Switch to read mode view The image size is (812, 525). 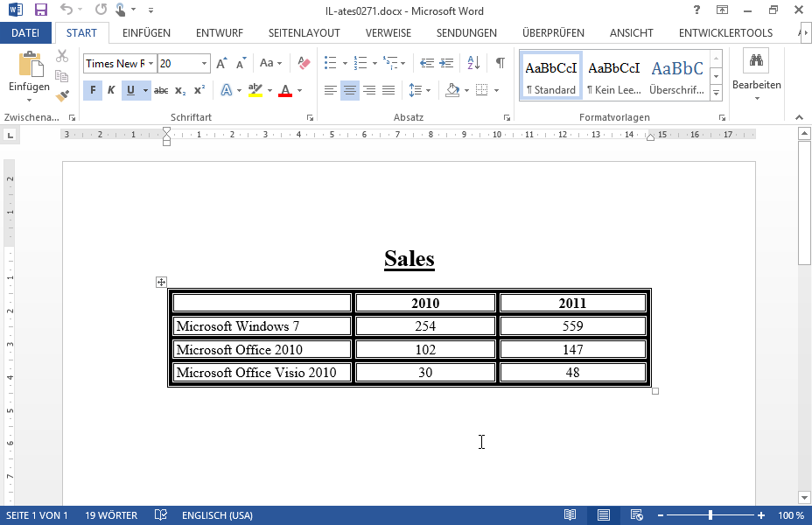[570, 515]
